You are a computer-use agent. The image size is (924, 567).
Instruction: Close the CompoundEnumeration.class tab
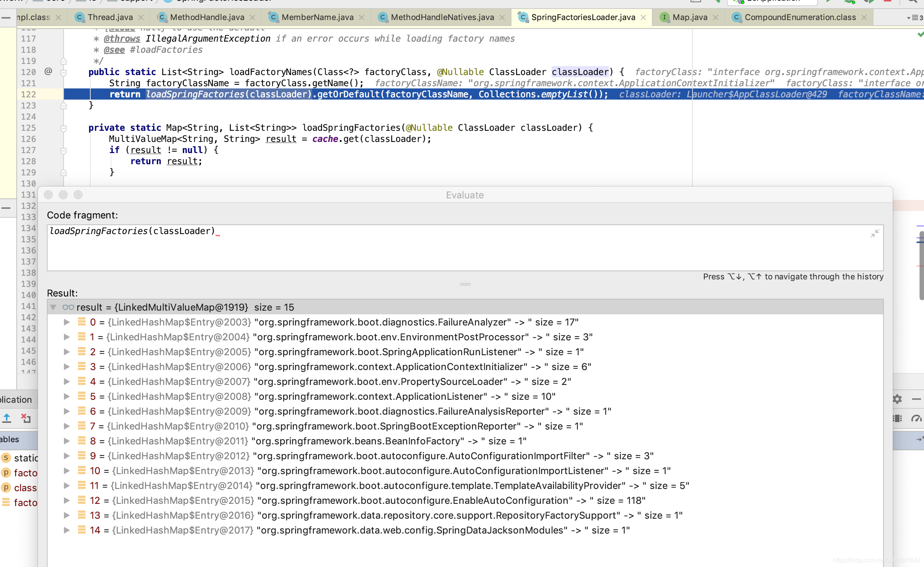tap(864, 17)
